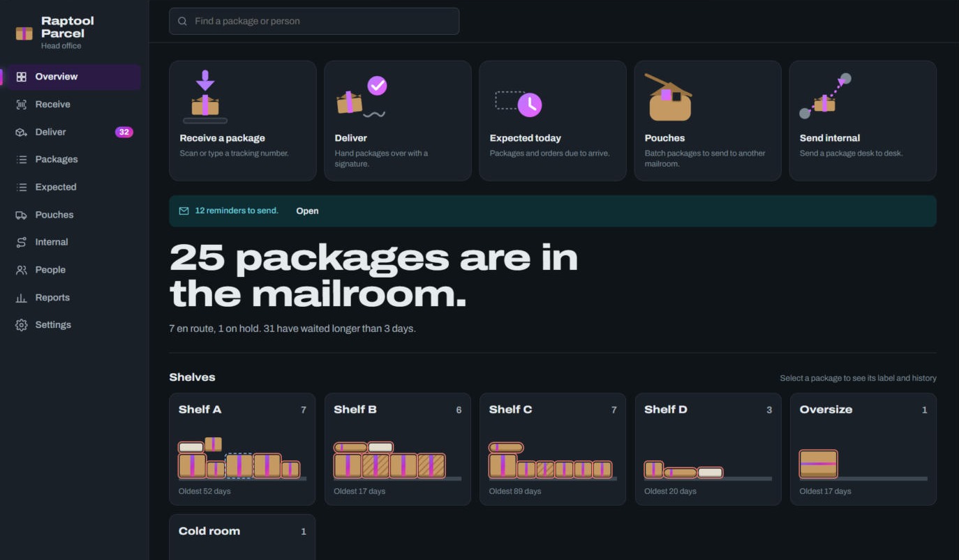Click the envelope icon in reminders banner

(x=184, y=211)
